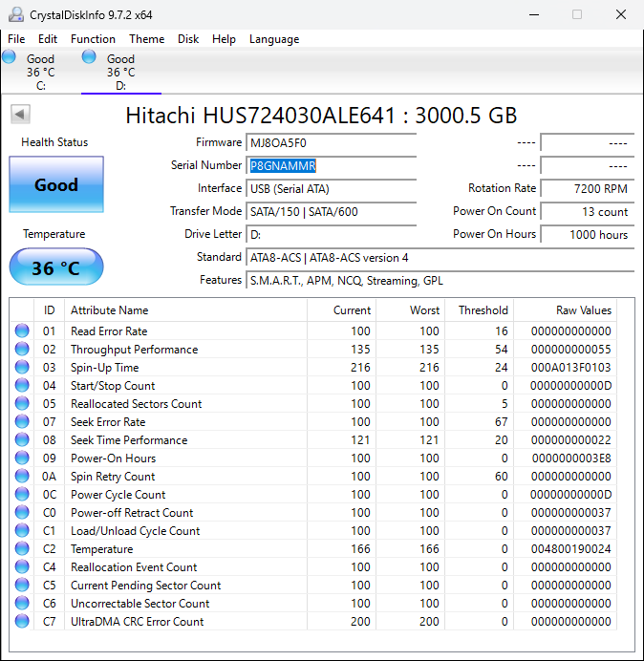
Task: Click status orb for Throughput Performance
Action: click(x=22, y=349)
